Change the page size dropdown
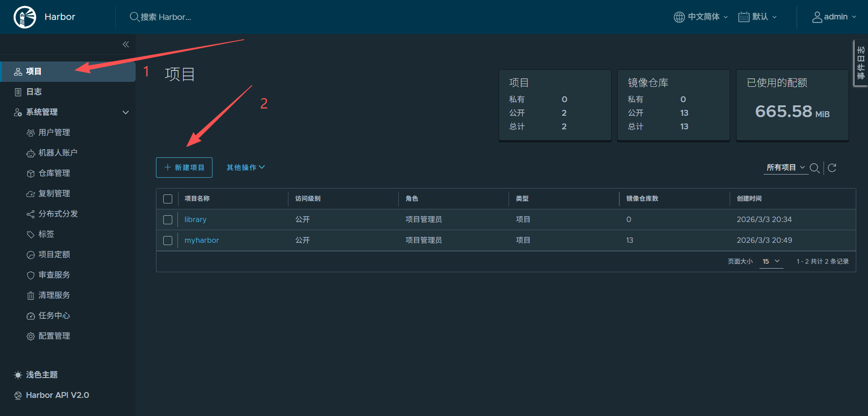 [x=771, y=261]
